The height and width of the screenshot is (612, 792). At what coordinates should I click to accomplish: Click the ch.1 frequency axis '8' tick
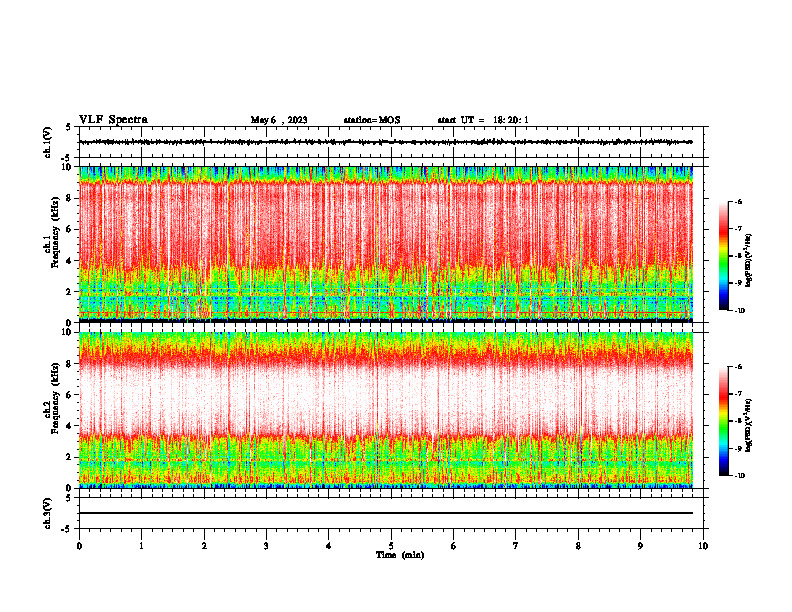69,198
